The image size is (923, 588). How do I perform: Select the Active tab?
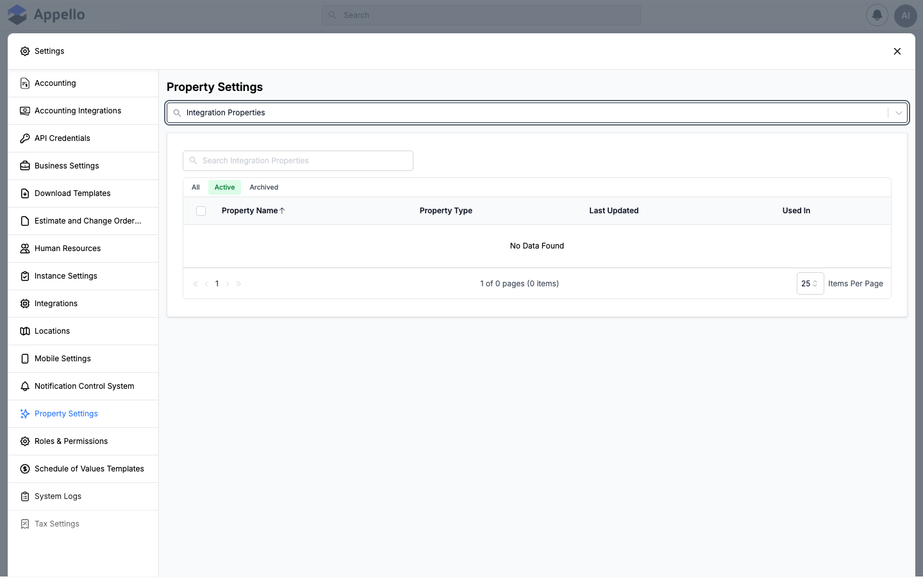pos(224,188)
